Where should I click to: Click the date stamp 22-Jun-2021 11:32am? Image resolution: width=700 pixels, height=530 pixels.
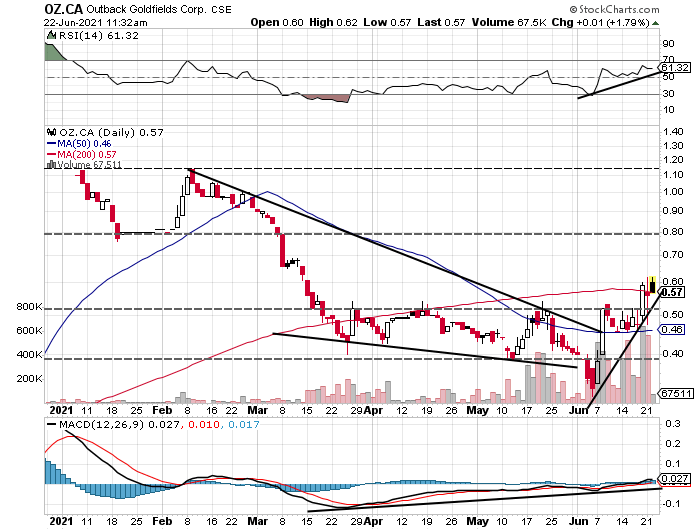click(96, 22)
